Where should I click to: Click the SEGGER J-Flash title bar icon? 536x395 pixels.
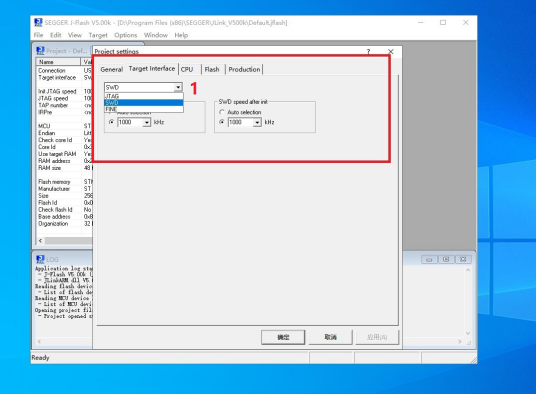[38, 23]
